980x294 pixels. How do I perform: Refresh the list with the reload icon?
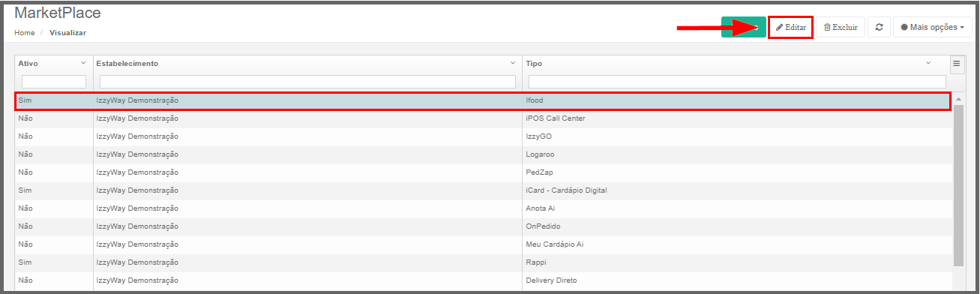[879, 27]
